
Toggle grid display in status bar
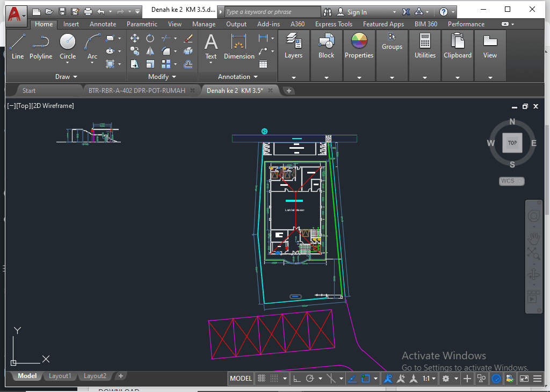tap(262, 379)
